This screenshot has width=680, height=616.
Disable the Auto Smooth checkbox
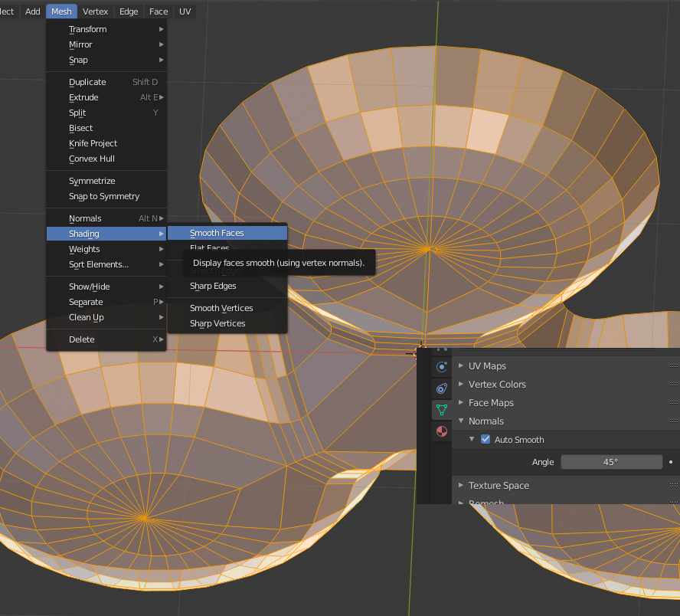coord(485,440)
